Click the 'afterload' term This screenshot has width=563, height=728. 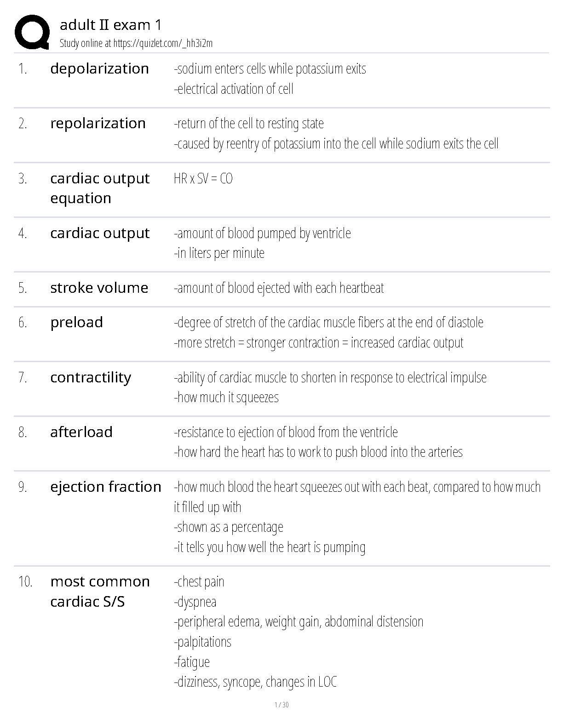click(x=81, y=432)
